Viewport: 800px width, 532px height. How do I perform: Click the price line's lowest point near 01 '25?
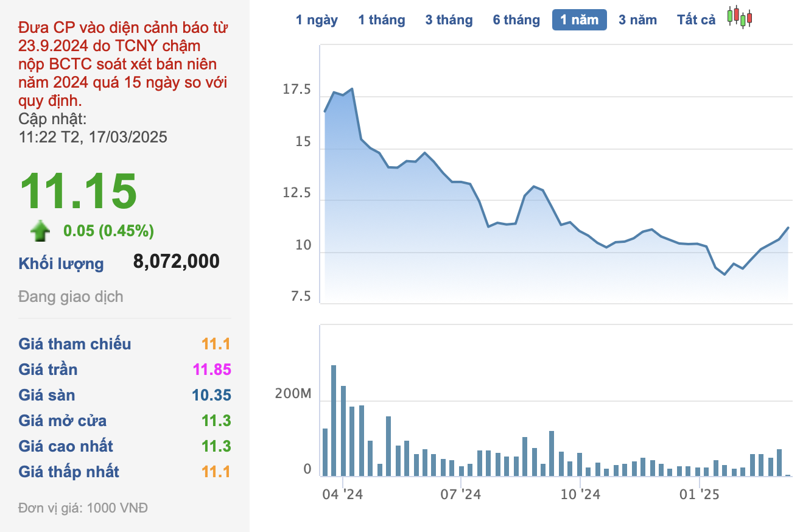click(x=725, y=275)
